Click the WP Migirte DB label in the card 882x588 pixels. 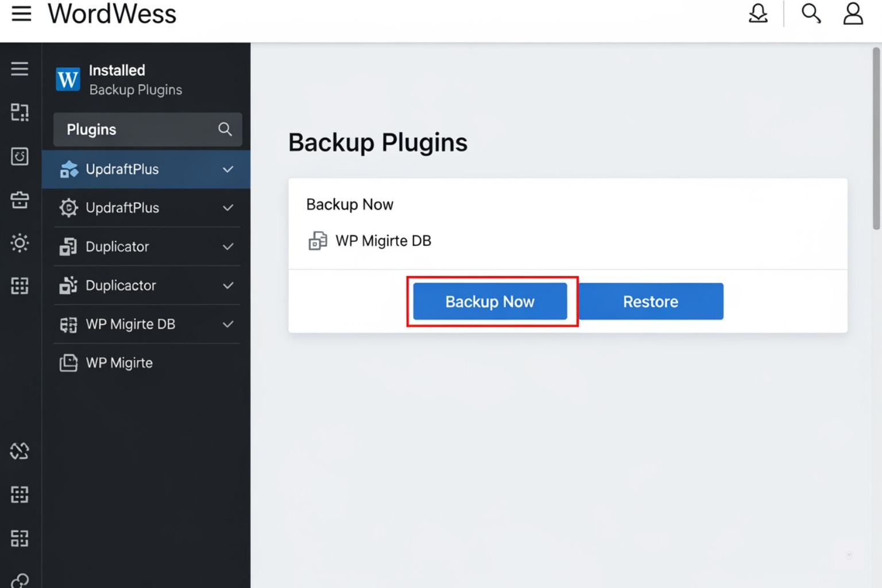point(384,241)
